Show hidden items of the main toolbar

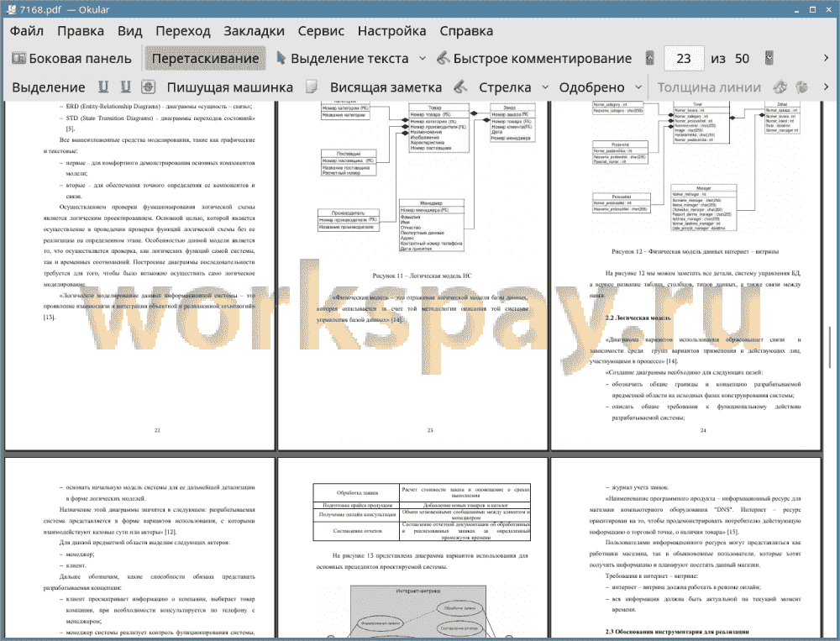pyautogui.click(x=826, y=58)
